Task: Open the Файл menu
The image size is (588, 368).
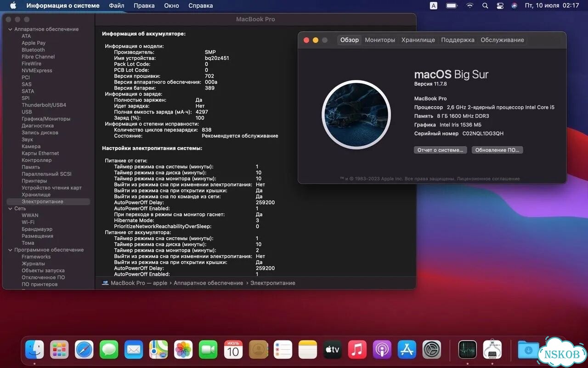Action: click(x=117, y=6)
